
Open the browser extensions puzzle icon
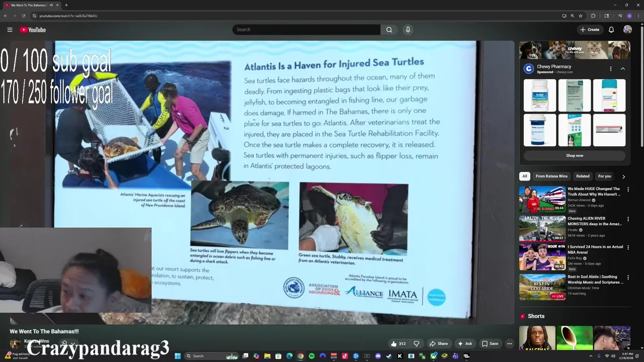click(x=593, y=16)
